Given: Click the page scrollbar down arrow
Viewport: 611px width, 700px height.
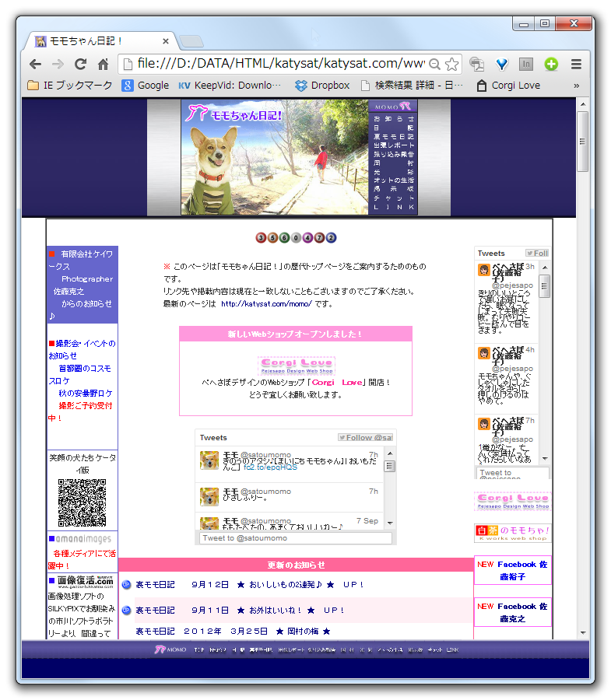Looking at the screenshot, I should pyautogui.click(x=583, y=632).
